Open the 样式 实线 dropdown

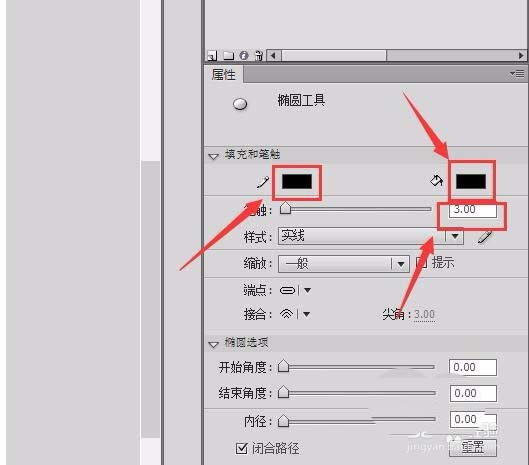[370, 236]
